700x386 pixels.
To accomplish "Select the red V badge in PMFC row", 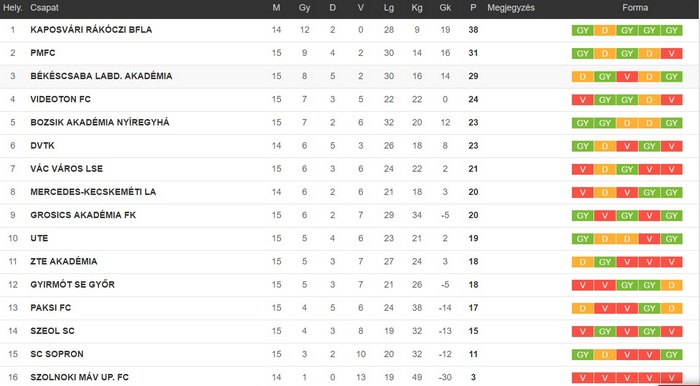I will pos(671,54).
